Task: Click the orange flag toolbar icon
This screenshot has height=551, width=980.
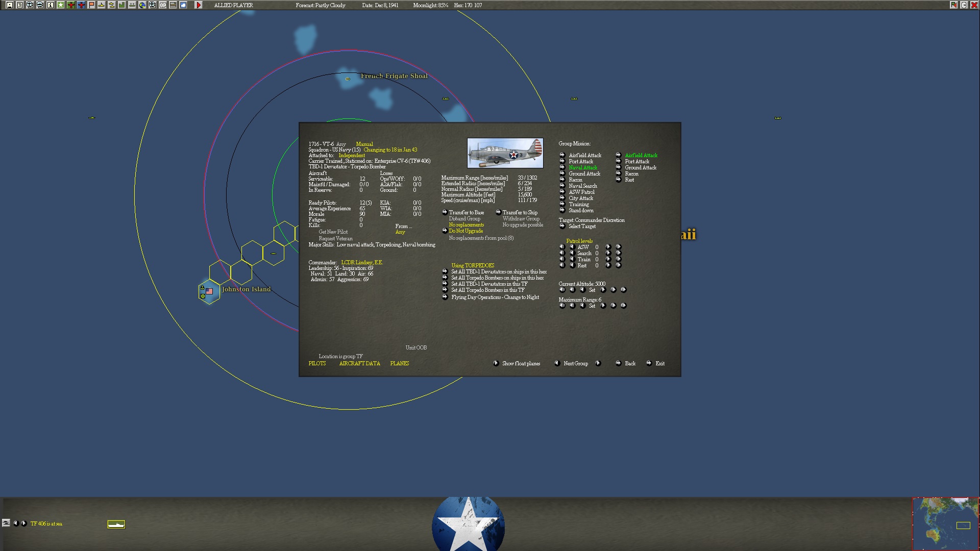Action: click(91, 5)
